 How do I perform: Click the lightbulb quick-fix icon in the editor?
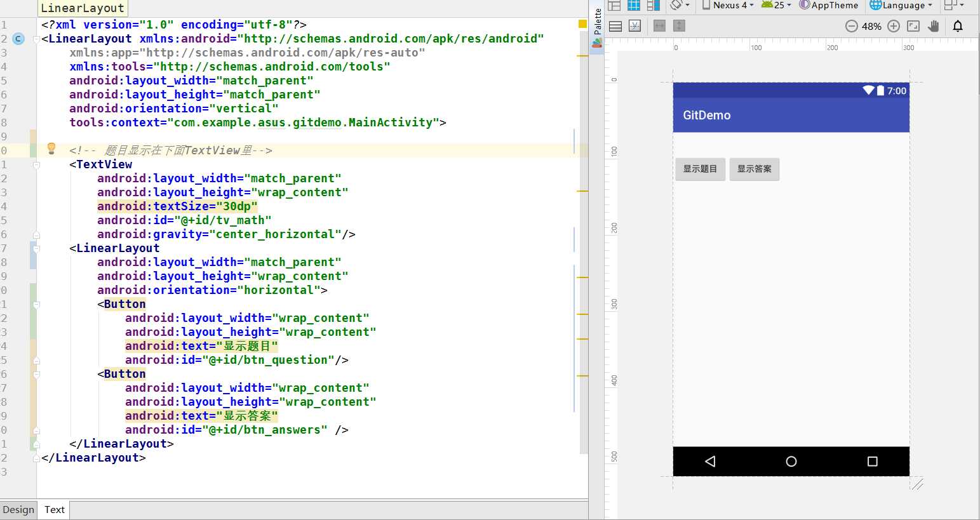pos(51,149)
